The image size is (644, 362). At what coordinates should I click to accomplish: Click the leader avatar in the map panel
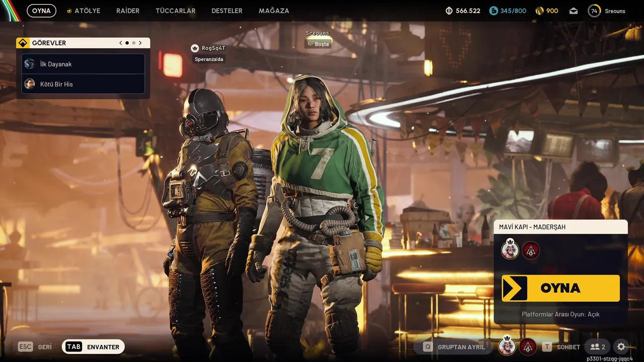coord(510,249)
